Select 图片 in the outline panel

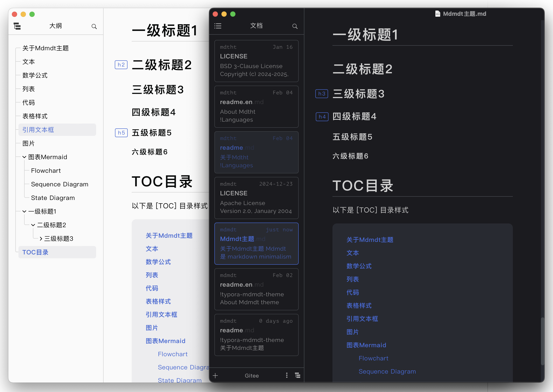coord(29,143)
